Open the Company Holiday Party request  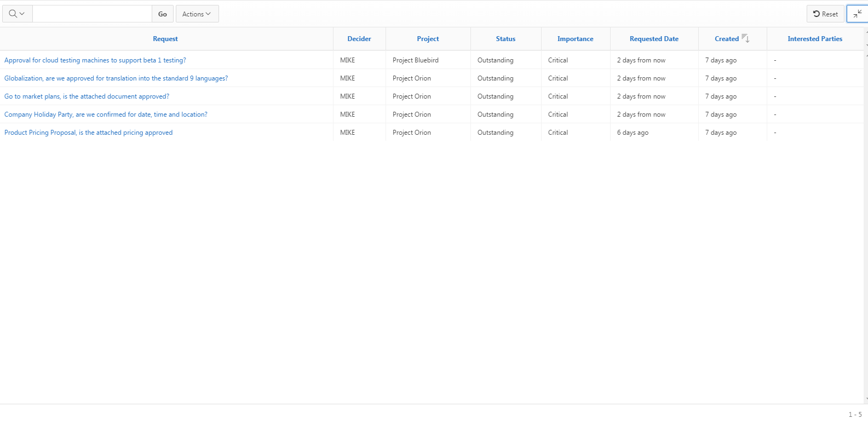(x=106, y=114)
